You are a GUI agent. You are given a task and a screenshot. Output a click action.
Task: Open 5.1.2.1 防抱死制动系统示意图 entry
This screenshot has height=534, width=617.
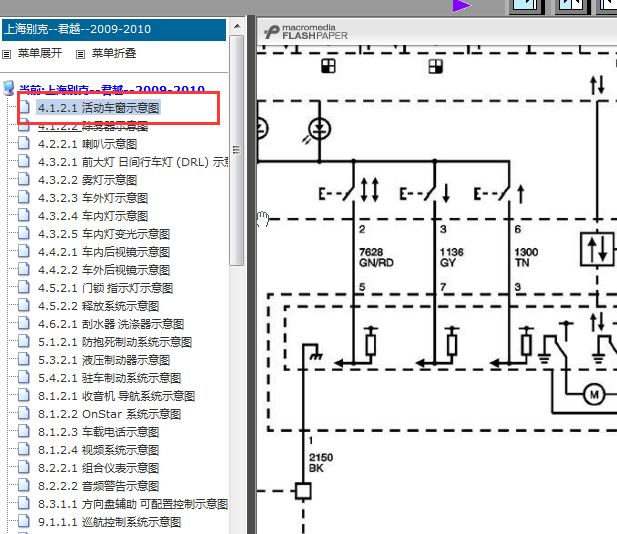(x=115, y=342)
